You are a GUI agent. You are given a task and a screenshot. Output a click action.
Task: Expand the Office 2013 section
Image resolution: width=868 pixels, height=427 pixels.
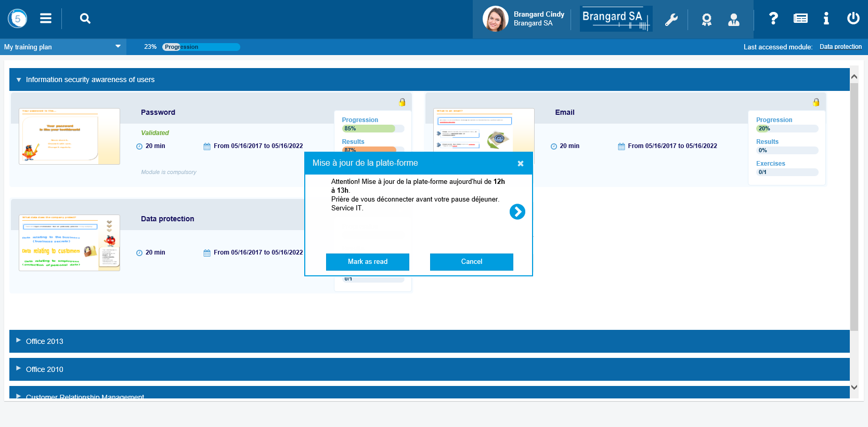point(45,341)
